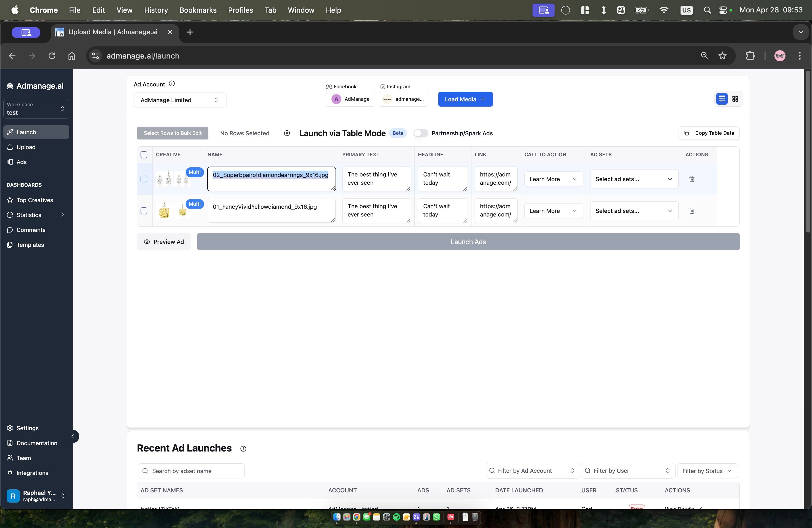Open the Ad Account info icon
The image size is (812, 528).
coord(172,84)
